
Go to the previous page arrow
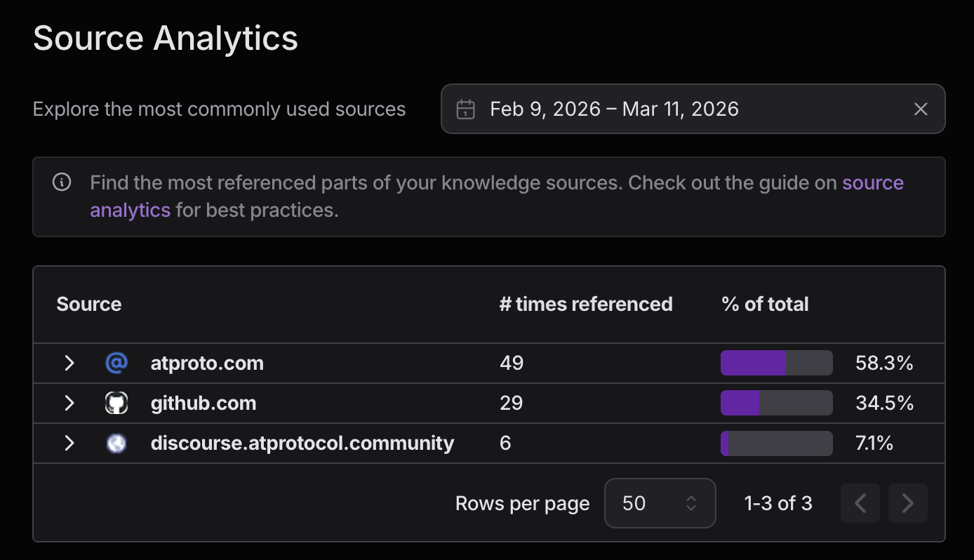[x=860, y=503]
